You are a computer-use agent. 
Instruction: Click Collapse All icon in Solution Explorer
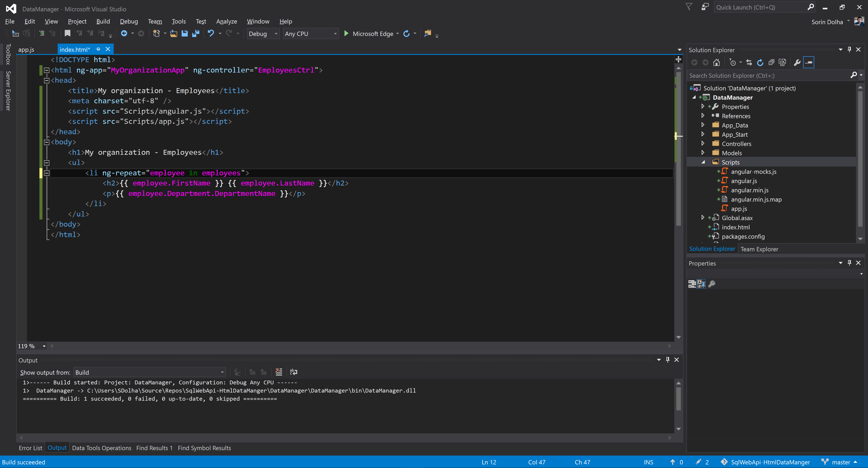click(x=771, y=62)
